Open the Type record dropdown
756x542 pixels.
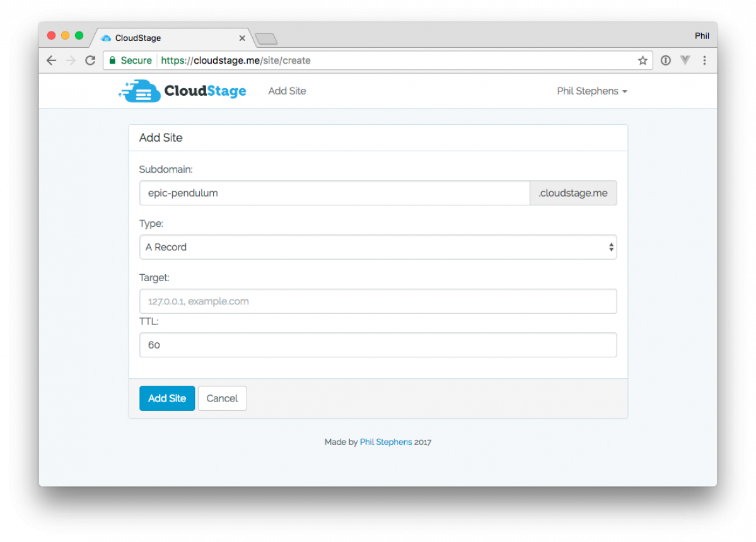(378, 247)
